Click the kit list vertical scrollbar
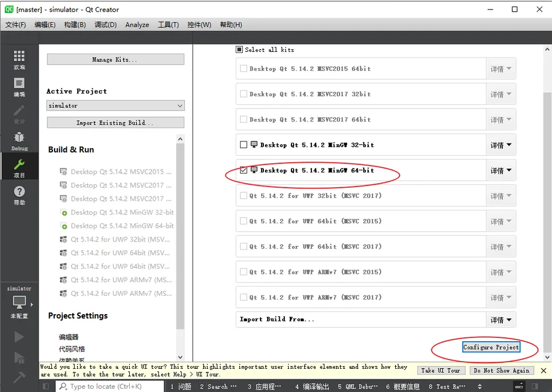 [x=548, y=222]
